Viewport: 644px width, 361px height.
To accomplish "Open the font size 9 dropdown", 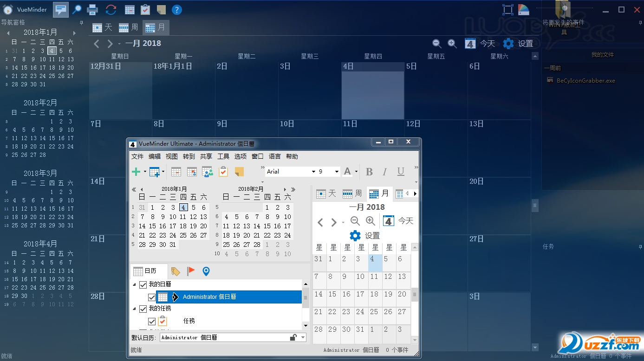I will (x=337, y=172).
